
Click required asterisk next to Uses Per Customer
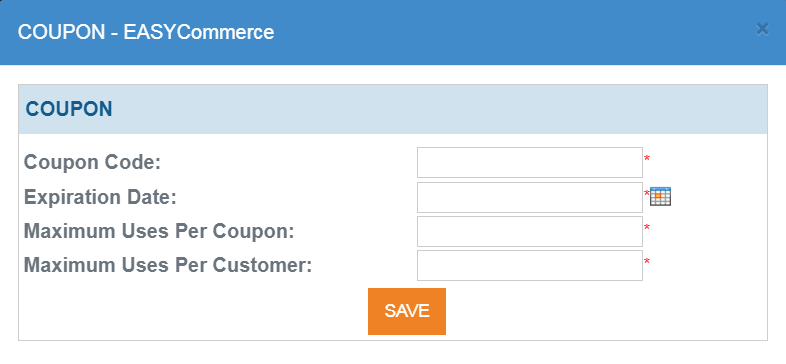[647, 262]
